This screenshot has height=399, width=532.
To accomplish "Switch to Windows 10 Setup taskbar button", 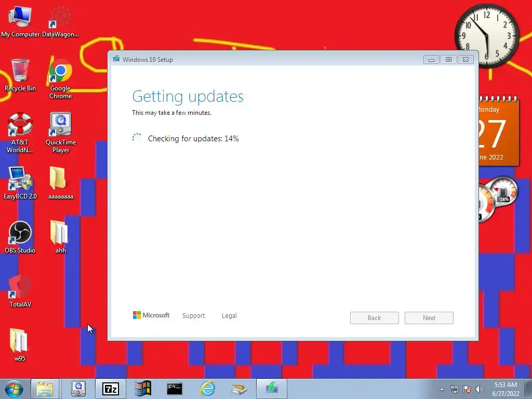I will click(x=271, y=389).
